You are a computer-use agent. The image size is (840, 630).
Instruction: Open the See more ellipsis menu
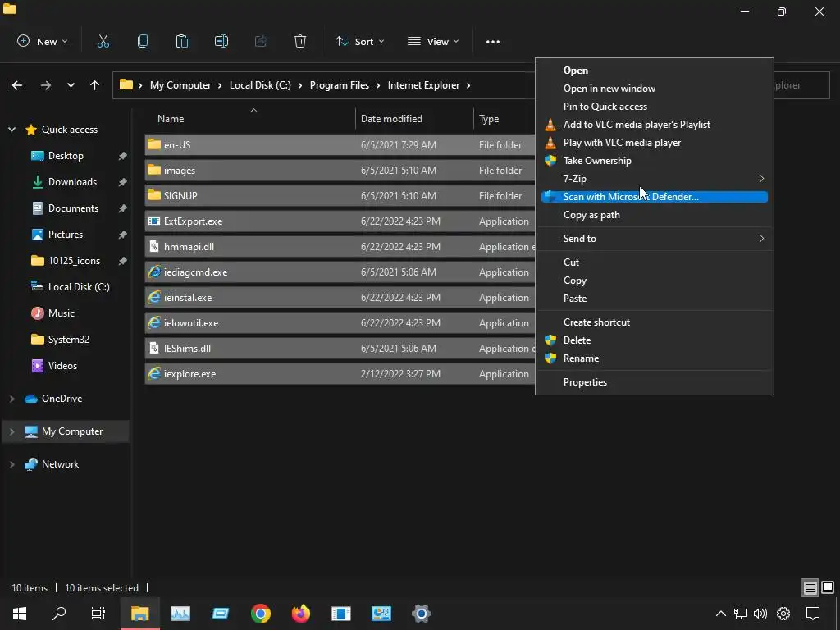click(493, 41)
